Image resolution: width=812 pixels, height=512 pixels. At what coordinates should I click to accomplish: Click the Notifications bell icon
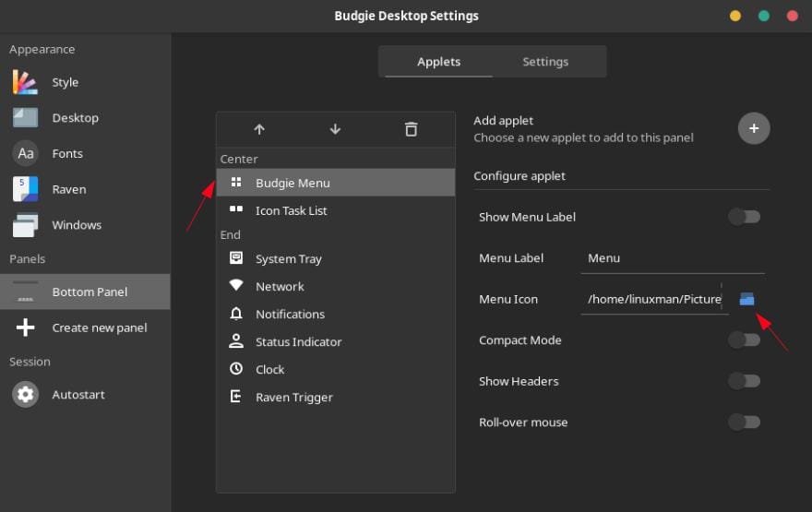coord(236,314)
